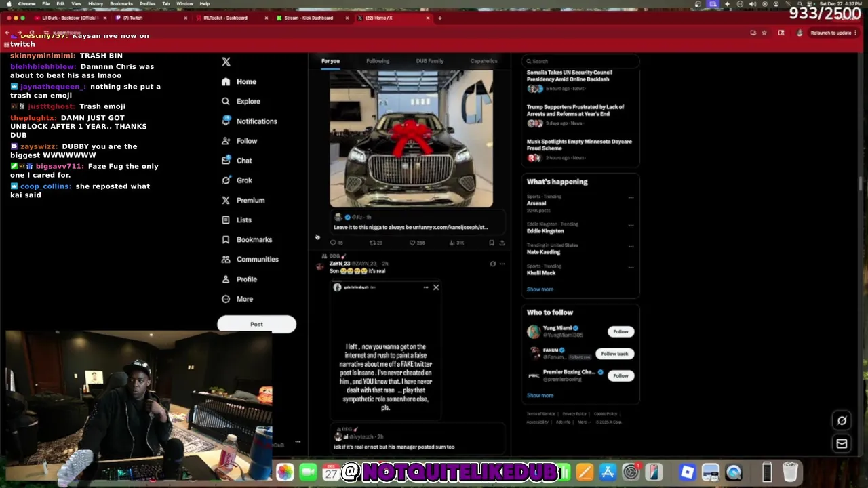Follow back FANUM
The image size is (868, 488).
(614, 354)
